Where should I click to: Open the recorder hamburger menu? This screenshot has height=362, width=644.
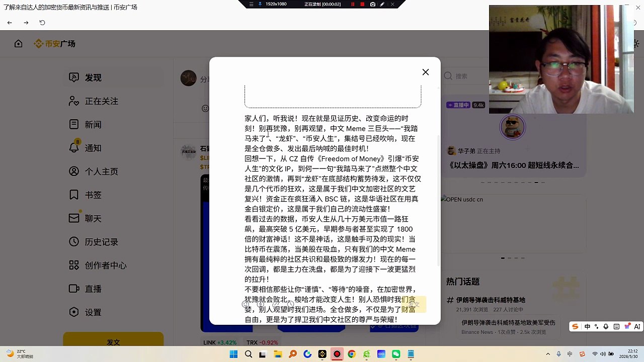(251, 4)
